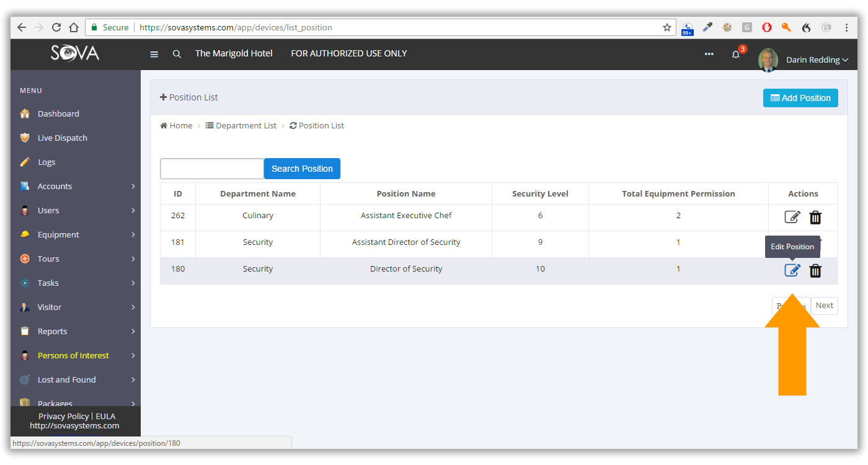Expand the Users submenu
Image resolution: width=868 pixels, height=465 pixels.
click(76, 210)
